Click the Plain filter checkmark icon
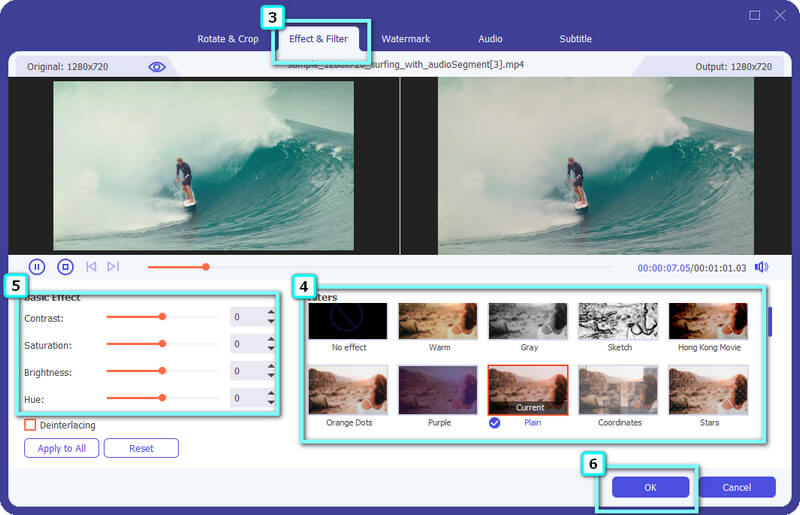Image resolution: width=800 pixels, height=515 pixels. click(494, 423)
